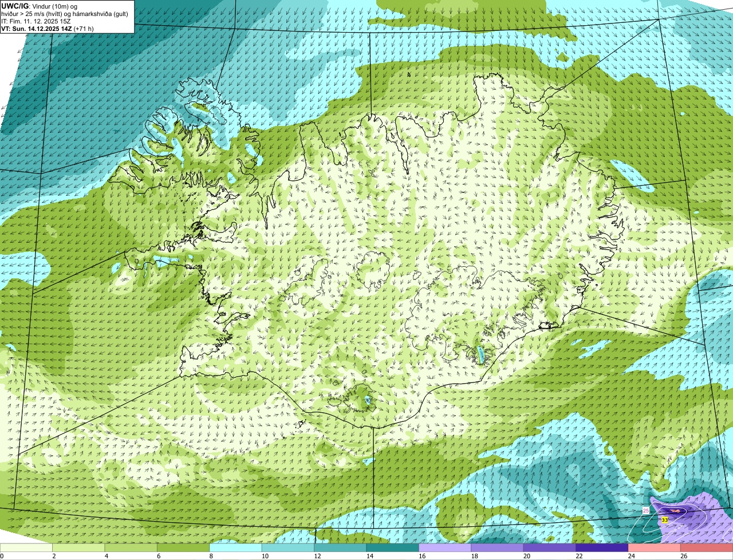Click the legend tick label '12'
This screenshot has width=733, height=560.
click(x=317, y=556)
